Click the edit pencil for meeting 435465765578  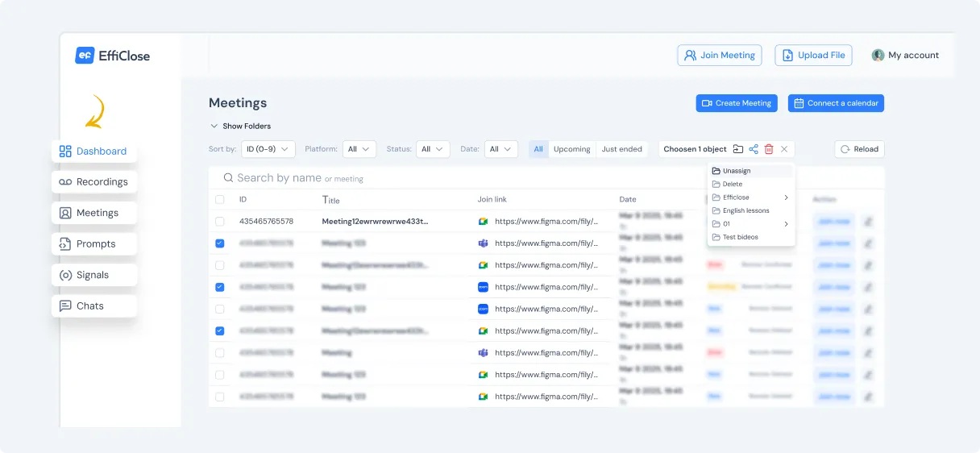coord(868,221)
